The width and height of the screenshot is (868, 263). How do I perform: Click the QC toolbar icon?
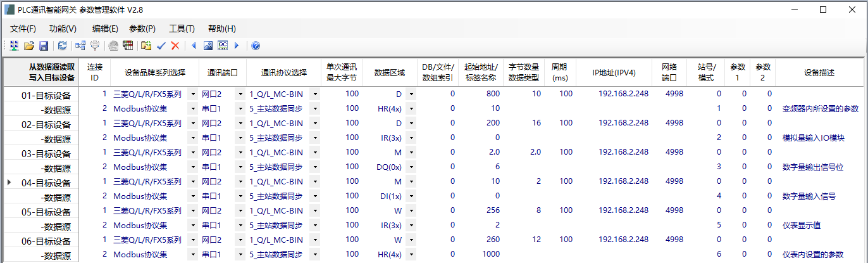click(x=222, y=46)
